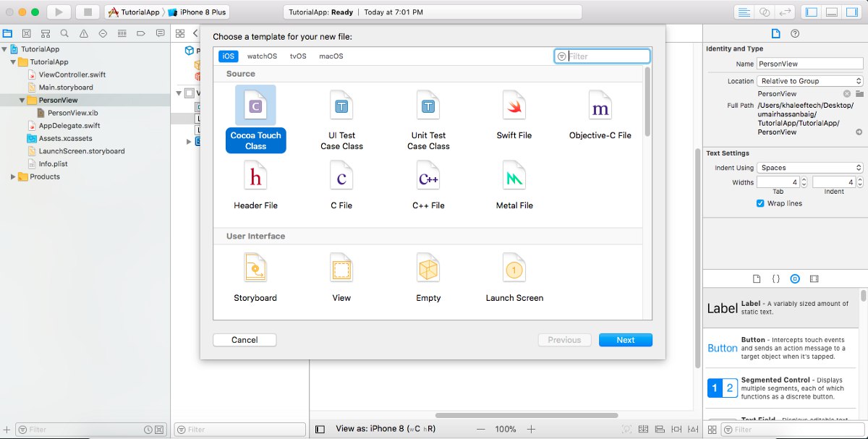
Task: Switch to the watchOS tab
Action: [x=262, y=56]
